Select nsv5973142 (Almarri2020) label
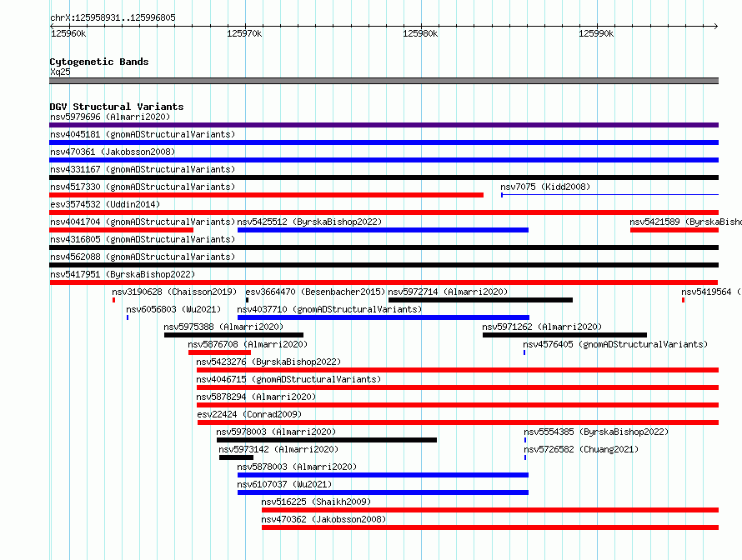 click(278, 449)
